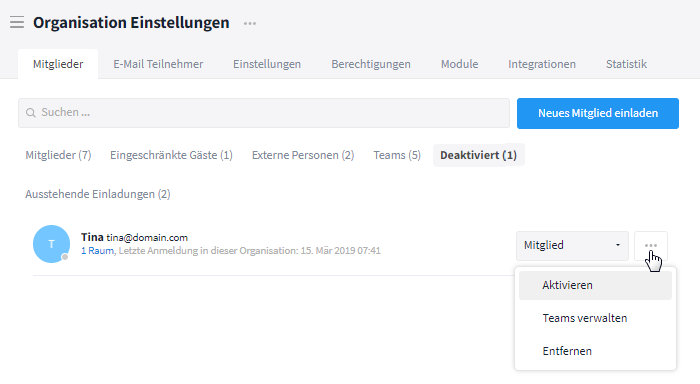This screenshot has height=384, width=700.
Task: Show Ausstehende Einladungen (2) list
Action: (x=98, y=194)
